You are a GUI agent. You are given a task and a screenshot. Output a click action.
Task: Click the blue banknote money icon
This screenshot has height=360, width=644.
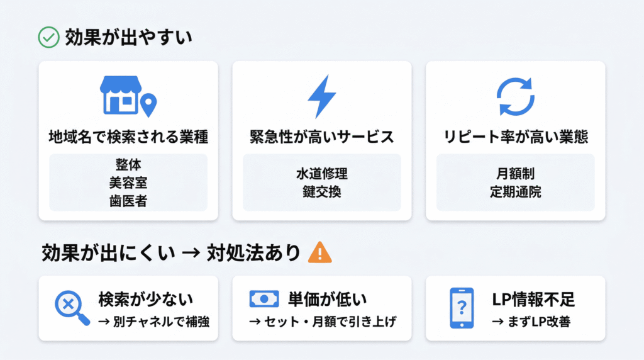[x=264, y=298]
